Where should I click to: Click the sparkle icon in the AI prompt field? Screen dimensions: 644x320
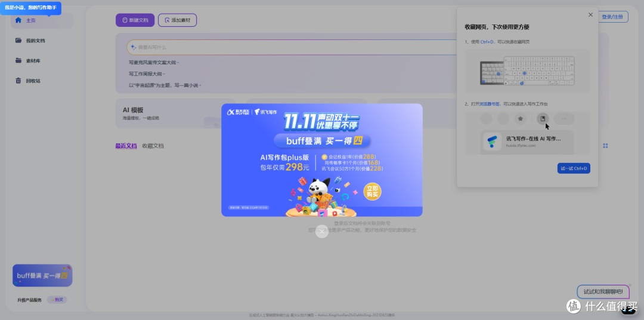tap(133, 47)
